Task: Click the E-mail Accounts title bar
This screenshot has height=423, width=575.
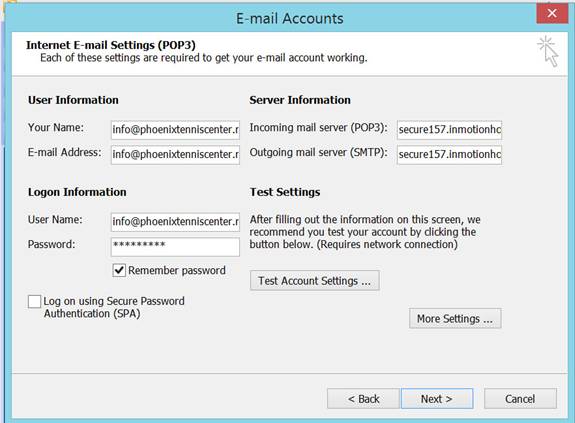Action: pyautogui.click(x=289, y=18)
